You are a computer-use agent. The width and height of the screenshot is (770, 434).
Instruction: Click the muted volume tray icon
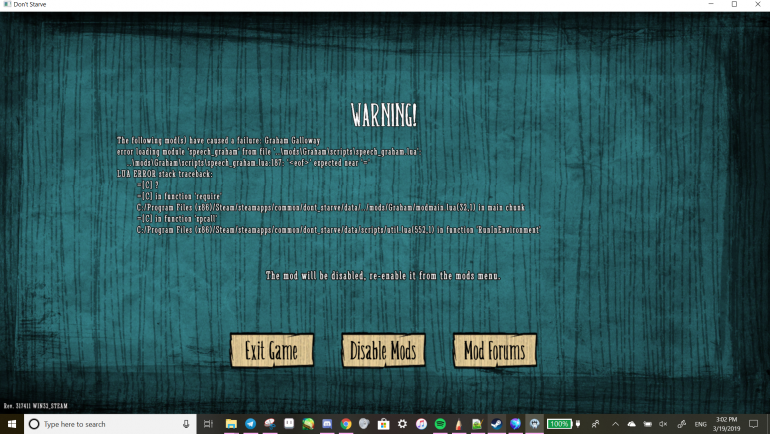[x=663, y=424]
